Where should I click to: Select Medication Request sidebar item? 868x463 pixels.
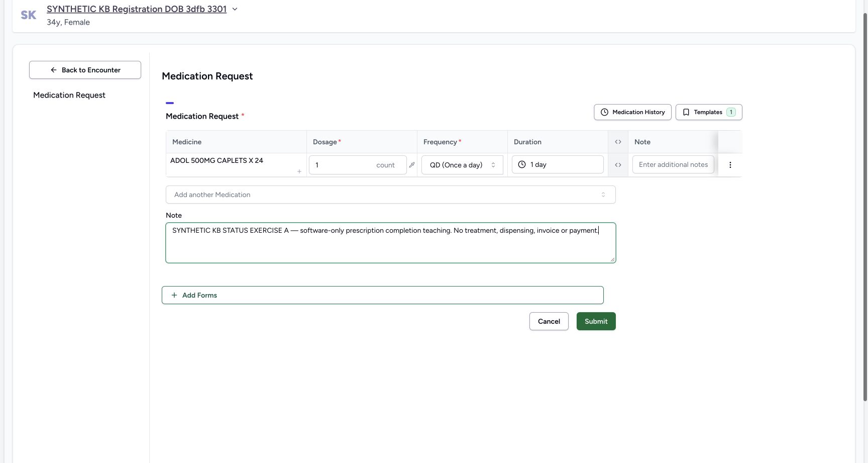pos(69,95)
